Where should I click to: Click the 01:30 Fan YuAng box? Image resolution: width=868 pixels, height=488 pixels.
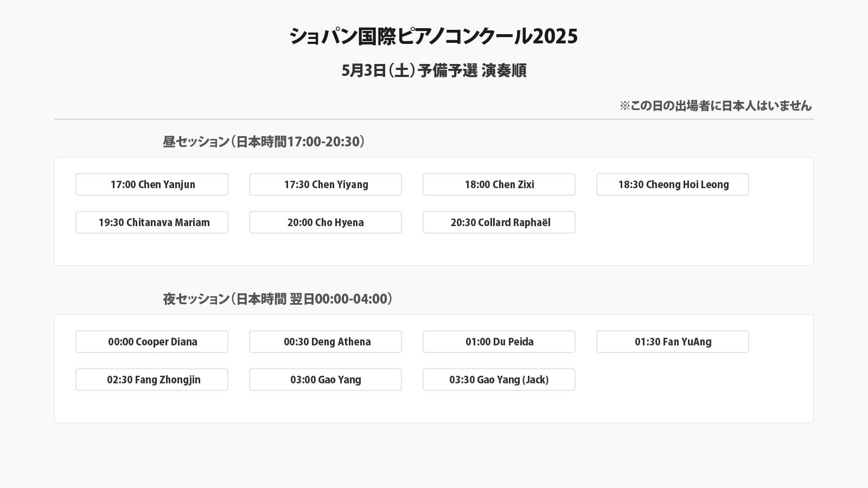pos(673,342)
